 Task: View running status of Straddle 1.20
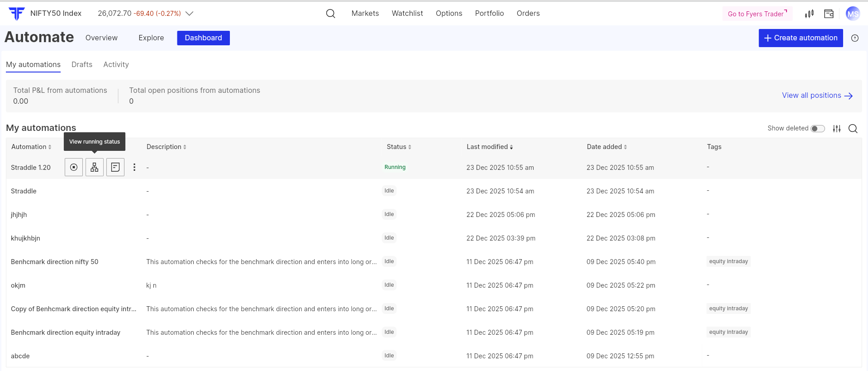tap(95, 168)
